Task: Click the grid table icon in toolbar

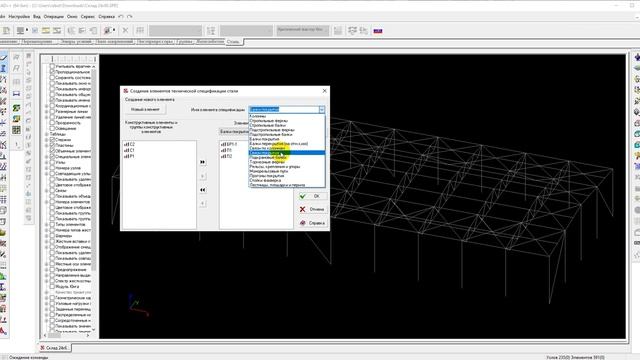Action: 140,31
